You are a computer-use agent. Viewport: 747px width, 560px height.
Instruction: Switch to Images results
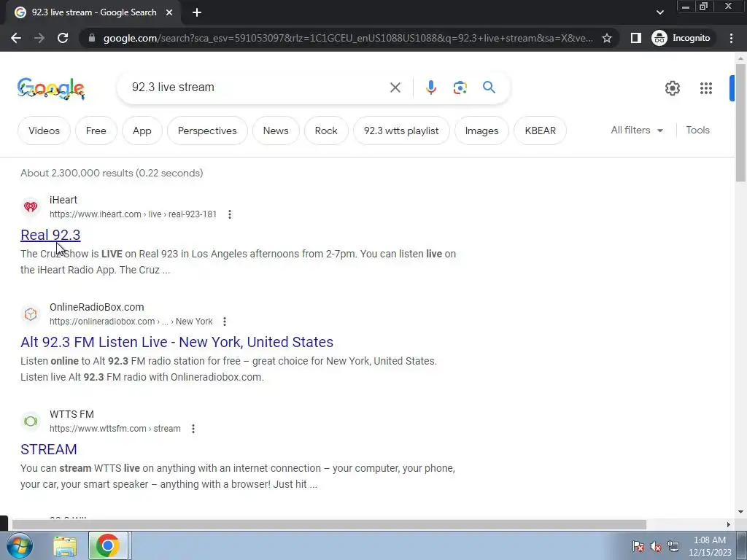click(481, 131)
